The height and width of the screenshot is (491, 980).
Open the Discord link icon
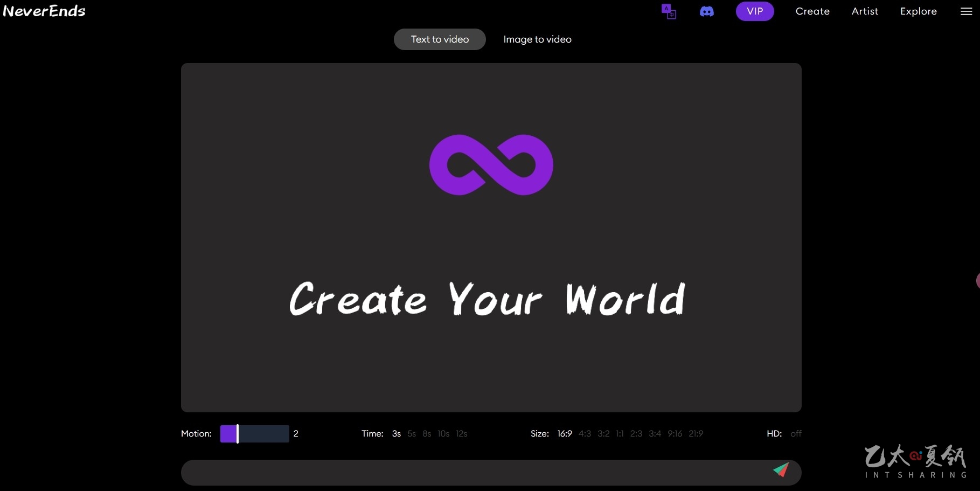coord(707,11)
